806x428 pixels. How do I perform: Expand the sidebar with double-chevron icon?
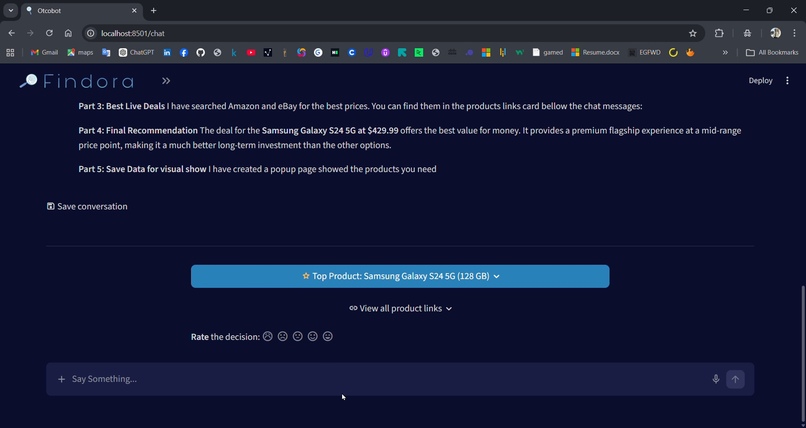click(x=166, y=81)
